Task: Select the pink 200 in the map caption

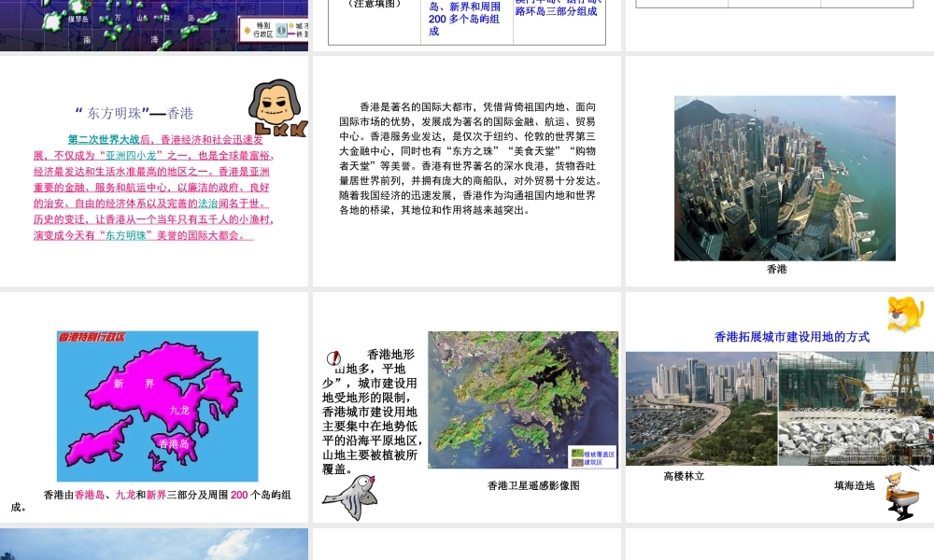Action: click(x=239, y=495)
